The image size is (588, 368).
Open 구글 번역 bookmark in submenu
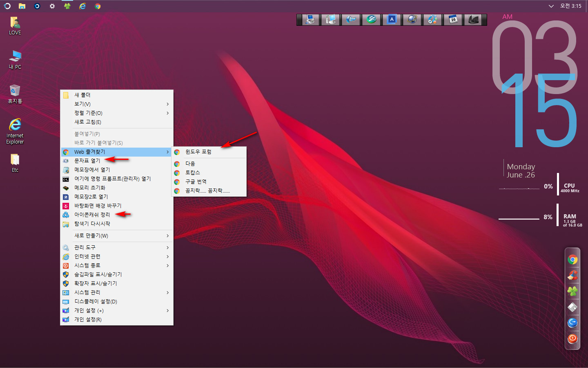(209, 182)
